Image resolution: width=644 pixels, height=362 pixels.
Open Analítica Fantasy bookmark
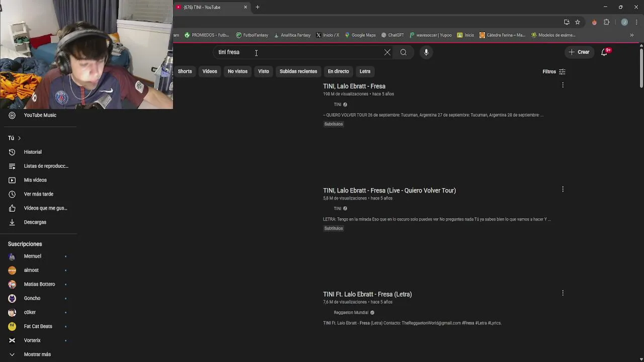292,35
